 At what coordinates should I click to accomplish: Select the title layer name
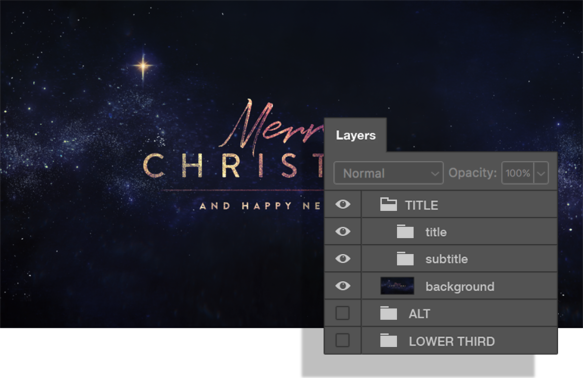pyautogui.click(x=436, y=232)
